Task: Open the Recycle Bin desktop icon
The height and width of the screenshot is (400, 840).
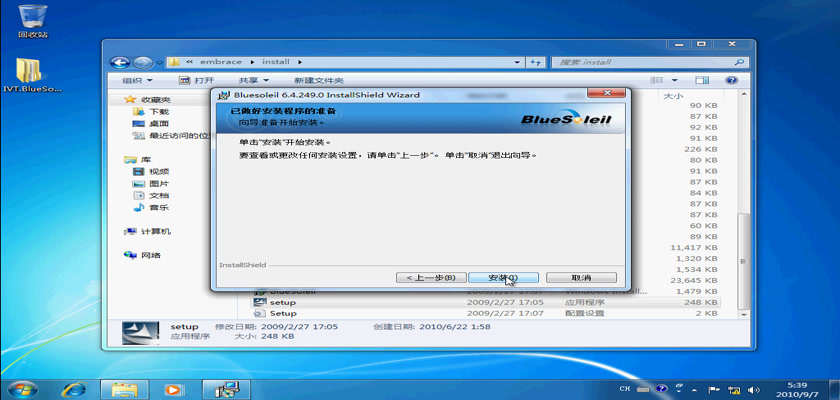Action: pyautogui.click(x=32, y=18)
